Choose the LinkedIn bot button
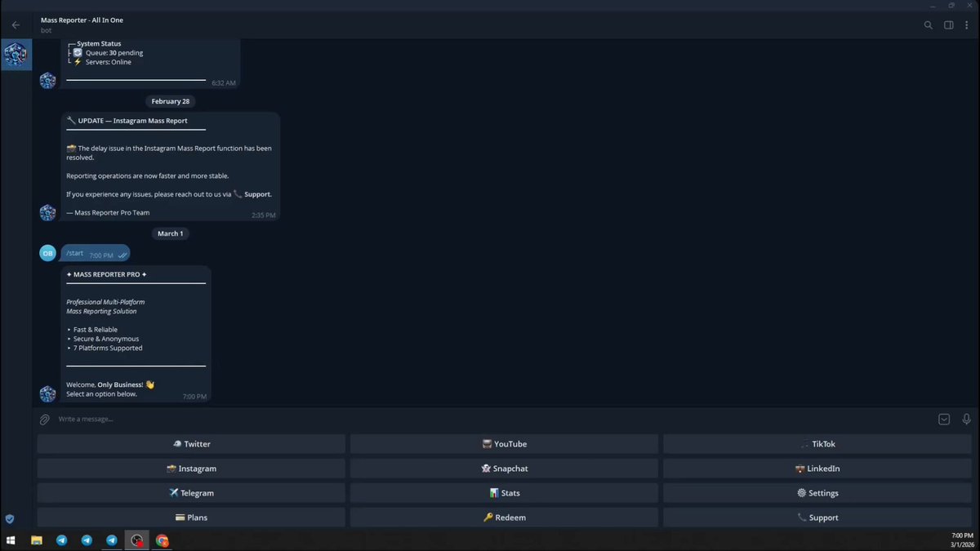 tap(817, 469)
